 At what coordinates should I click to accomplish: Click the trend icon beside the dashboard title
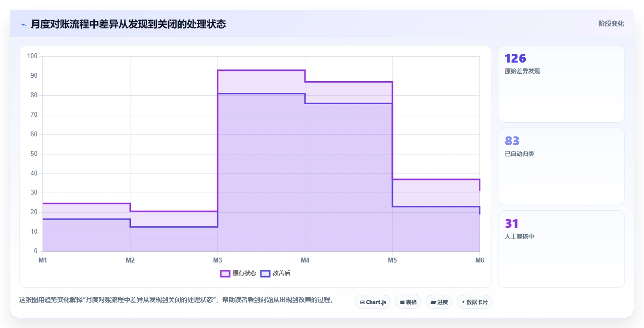coord(23,24)
